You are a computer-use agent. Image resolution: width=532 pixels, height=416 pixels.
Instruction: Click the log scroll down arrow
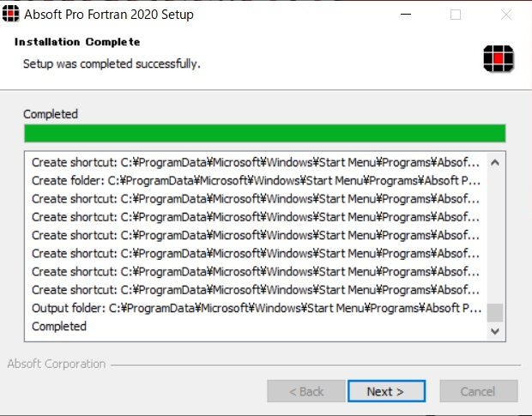495,331
